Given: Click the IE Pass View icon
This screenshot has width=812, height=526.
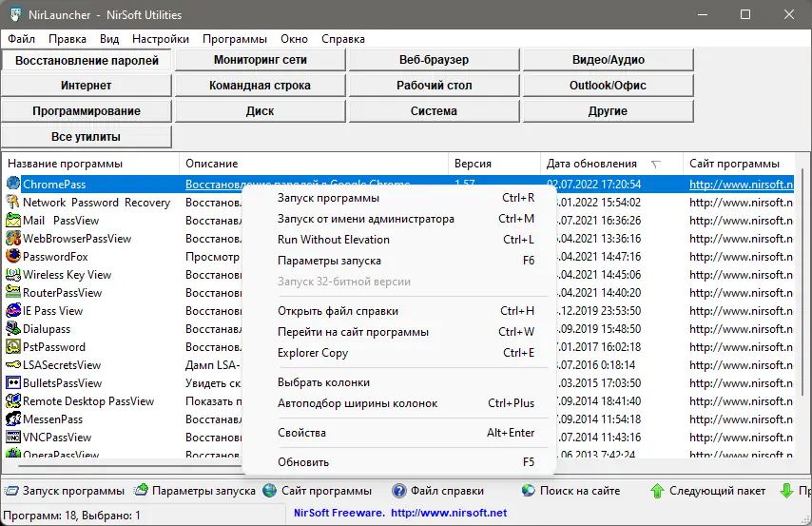Looking at the screenshot, I should (13, 310).
